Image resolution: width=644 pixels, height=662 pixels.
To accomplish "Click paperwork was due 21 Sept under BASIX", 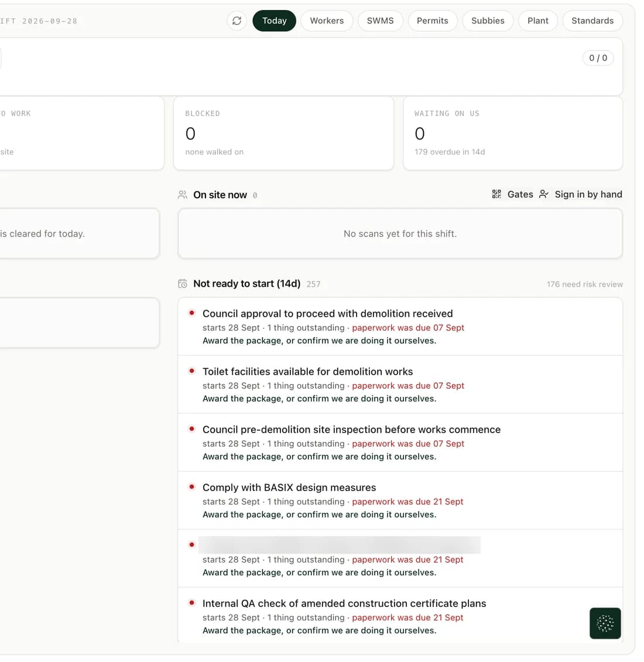I will (x=407, y=502).
